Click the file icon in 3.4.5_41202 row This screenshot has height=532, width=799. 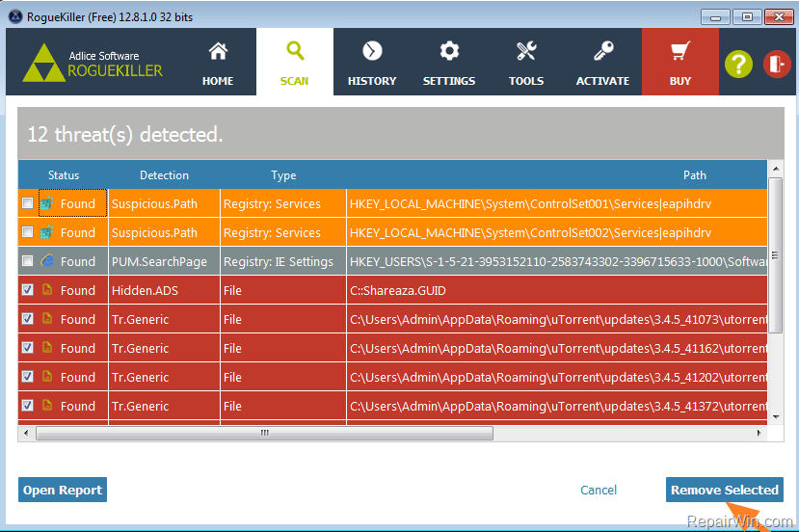(x=47, y=376)
